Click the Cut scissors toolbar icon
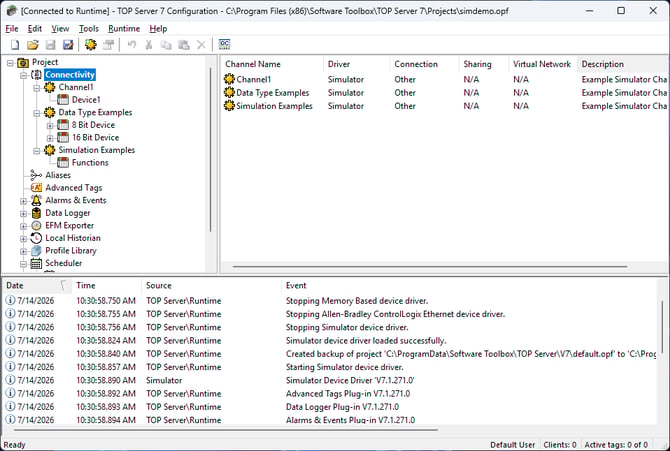 coord(149,44)
